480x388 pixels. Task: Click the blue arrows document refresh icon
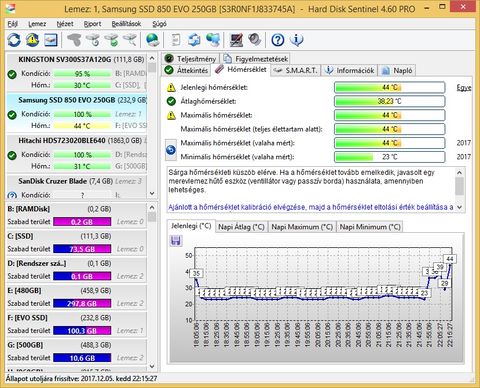pos(194,40)
